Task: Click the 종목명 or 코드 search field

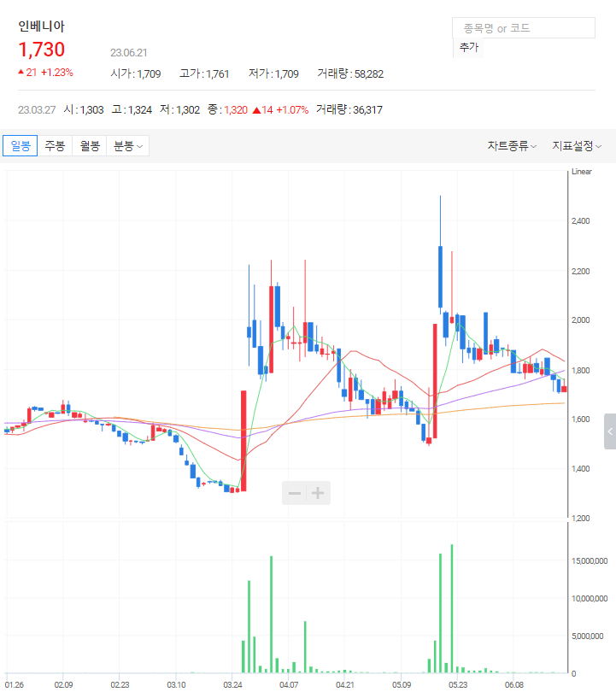Action: click(524, 28)
